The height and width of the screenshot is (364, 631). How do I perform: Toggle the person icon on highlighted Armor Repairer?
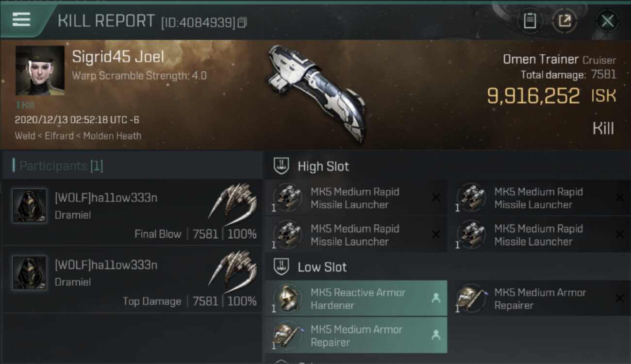(436, 335)
